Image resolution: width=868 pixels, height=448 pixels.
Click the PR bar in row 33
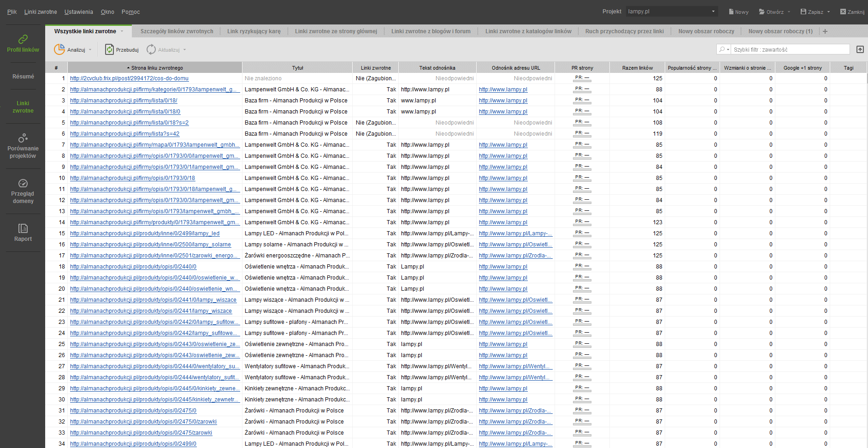click(582, 433)
